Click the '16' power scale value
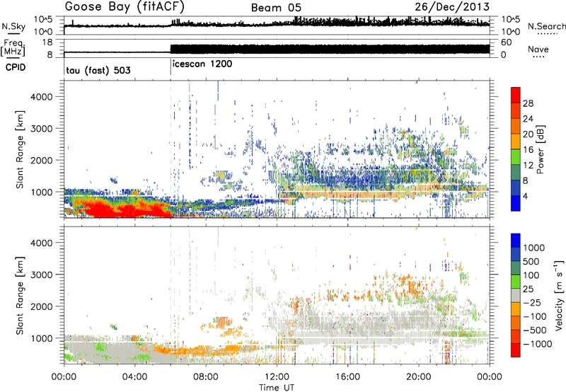Screen dimensions: 566x392 [528, 150]
